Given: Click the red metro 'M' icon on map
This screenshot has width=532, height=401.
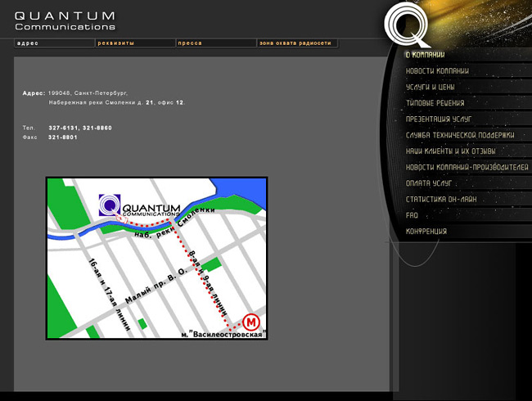Looking at the screenshot, I should click(251, 322).
